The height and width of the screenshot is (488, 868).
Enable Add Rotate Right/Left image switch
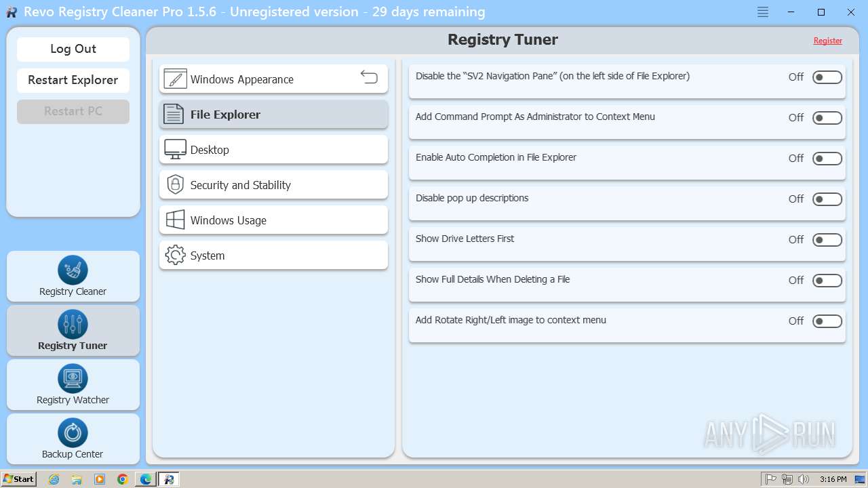click(x=827, y=321)
